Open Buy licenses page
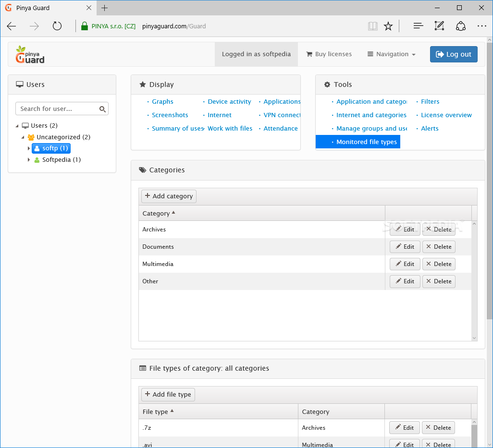Image resolution: width=493 pixels, height=448 pixels. 329,54
